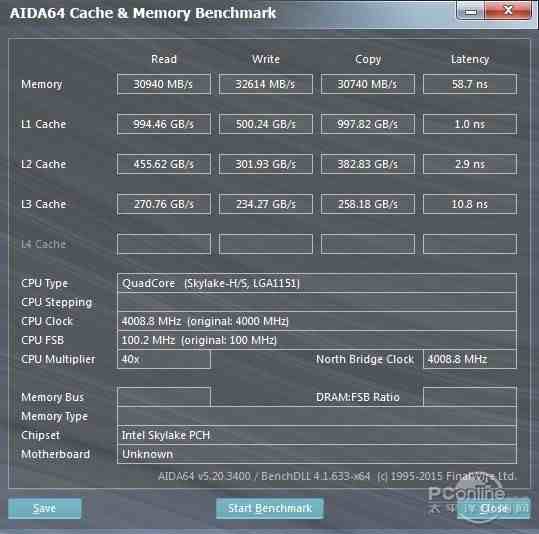Start the benchmark run
539x534 pixels.
(x=270, y=508)
